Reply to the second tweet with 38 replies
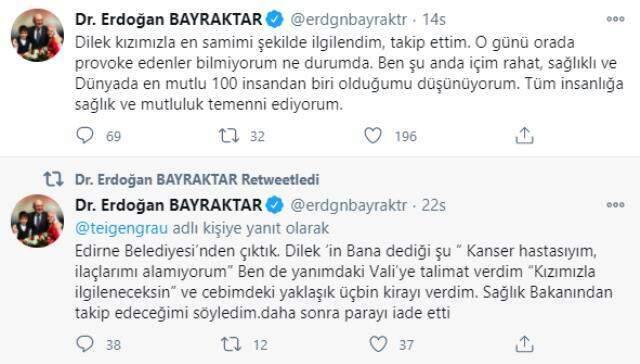This screenshot has width=640, height=364. click(x=85, y=344)
